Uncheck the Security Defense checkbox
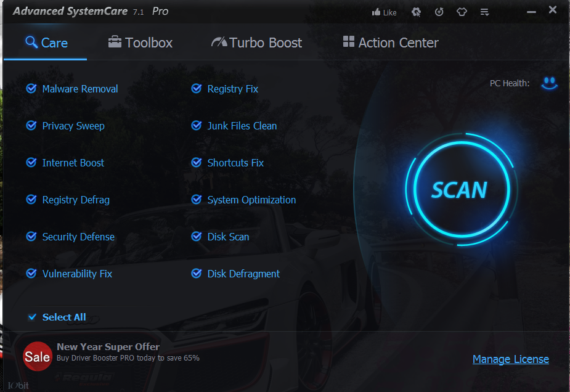Image resolution: width=570 pixels, height=392 pixels. tap(31, 236)
